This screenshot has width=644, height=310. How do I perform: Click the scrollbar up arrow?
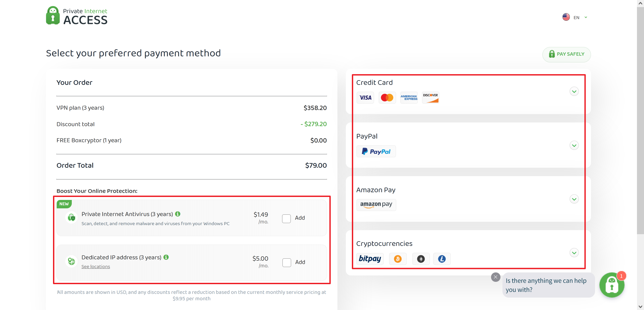pyautogui.click(x=640, y=3)
